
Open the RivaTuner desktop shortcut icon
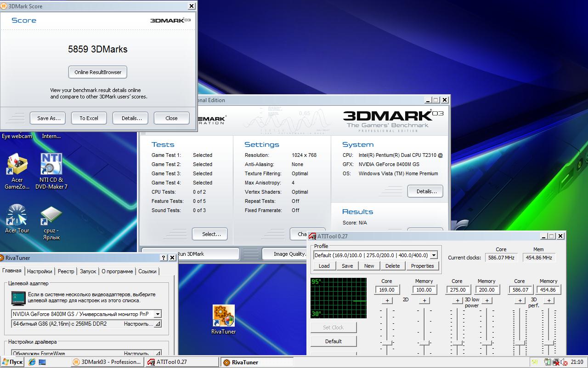coord(224,319)
